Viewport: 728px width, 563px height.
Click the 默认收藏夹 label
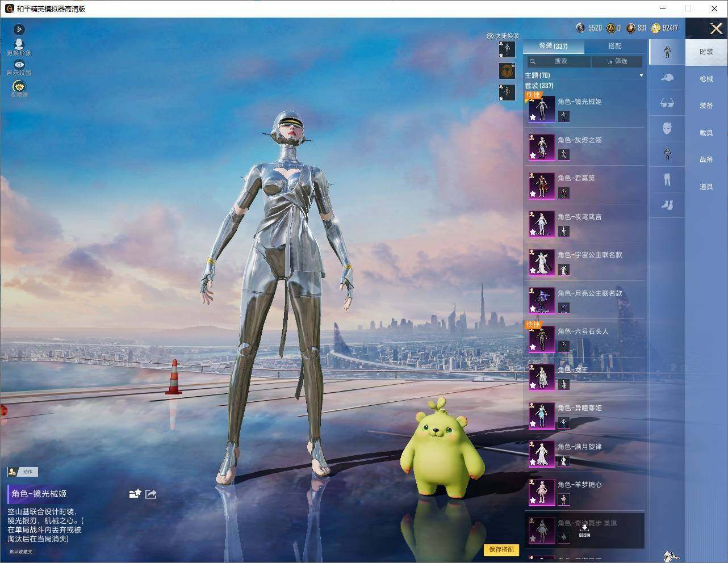(x=21, y=552)
